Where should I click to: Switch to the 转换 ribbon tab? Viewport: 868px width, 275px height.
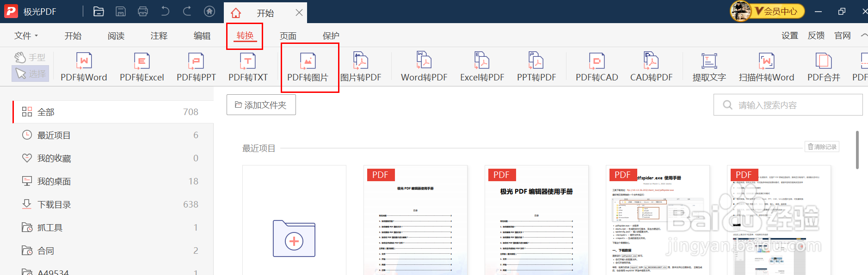[x=245, y=36]
